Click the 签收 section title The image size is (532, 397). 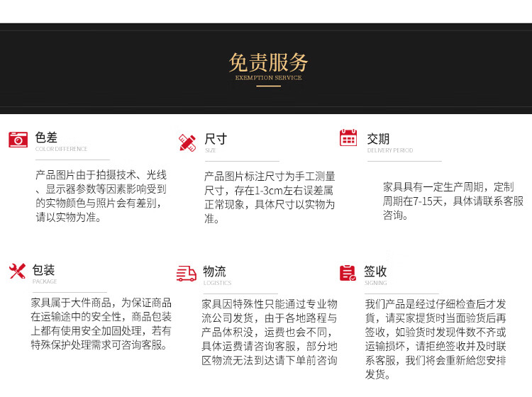pos(375,272)
